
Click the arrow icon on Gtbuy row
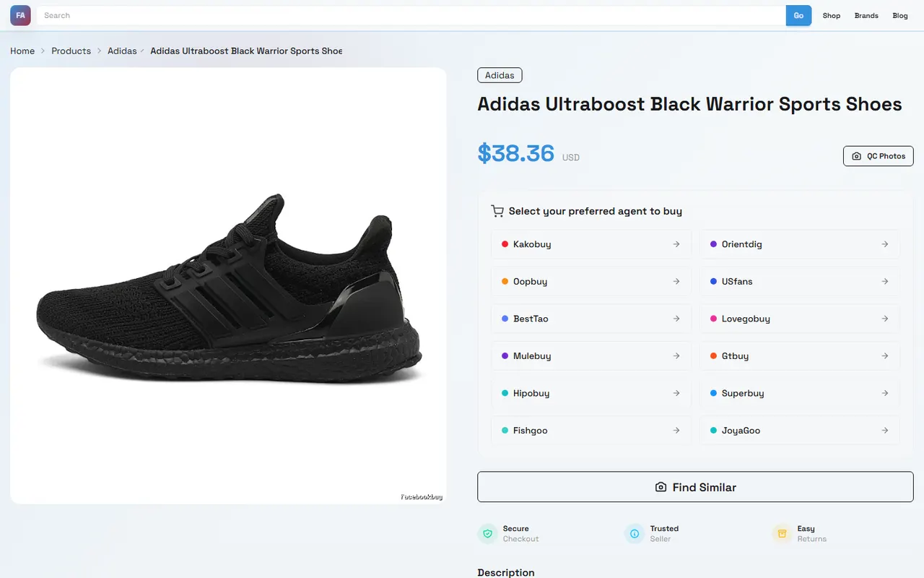point(885,355)
